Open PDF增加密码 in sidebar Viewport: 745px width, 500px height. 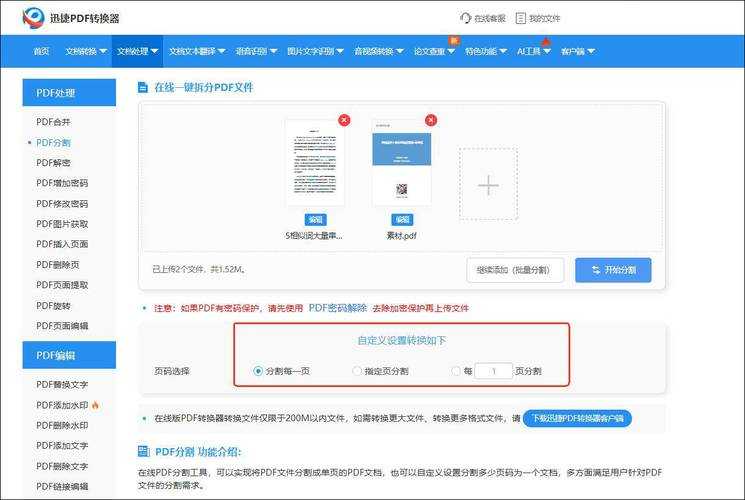pos(62,183)
